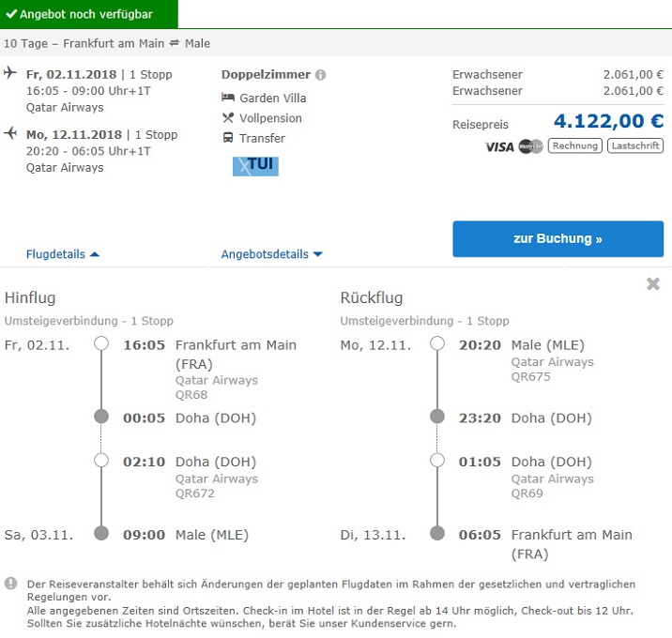Click the info icon beside Doppelzimmer
Viewport: 672px width, 638px height.
320,75
